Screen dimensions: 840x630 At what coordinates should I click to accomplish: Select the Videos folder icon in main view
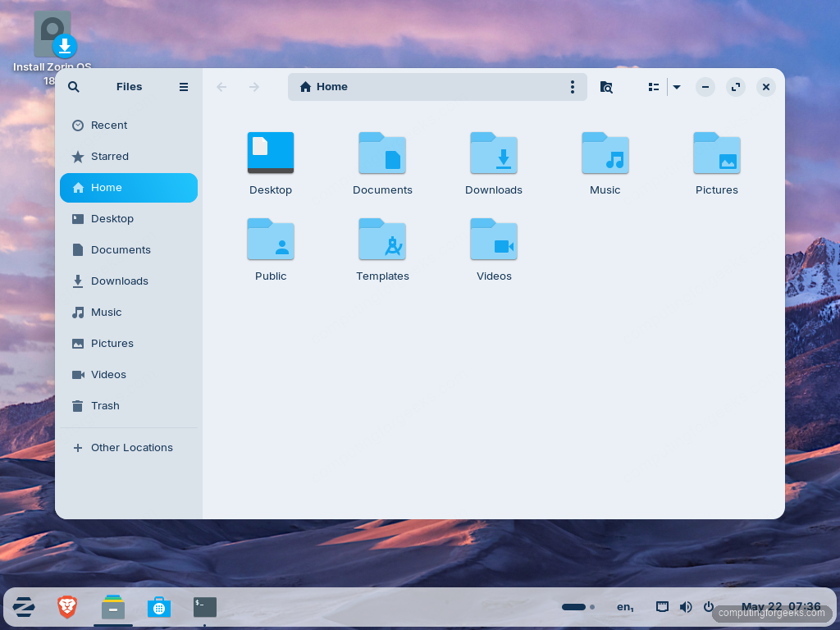(x=493, y=239)
